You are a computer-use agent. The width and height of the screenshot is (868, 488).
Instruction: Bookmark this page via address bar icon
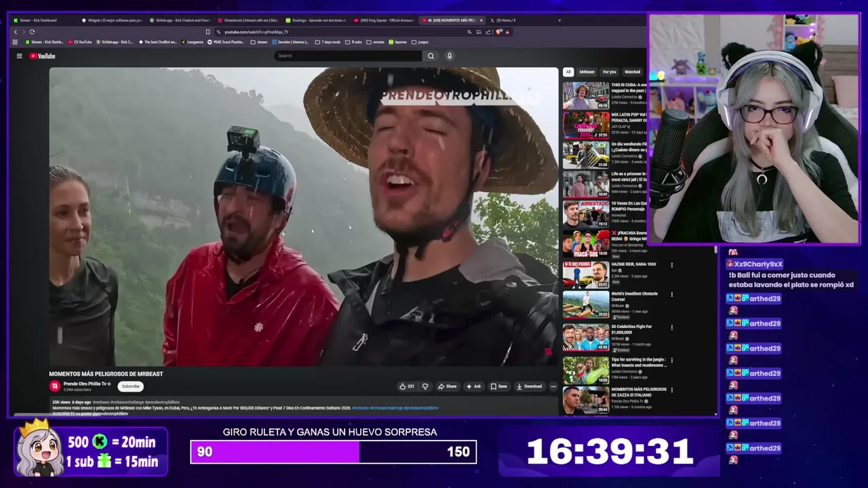pos(208,32)
